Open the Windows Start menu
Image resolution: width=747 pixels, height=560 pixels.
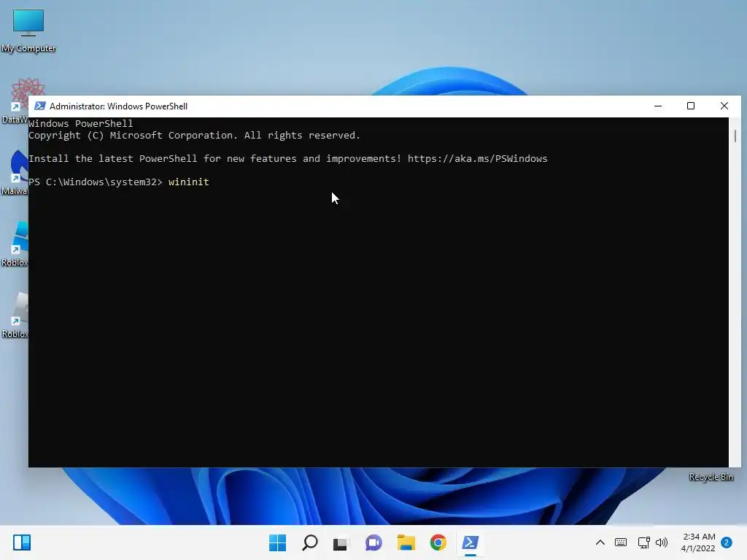click(x=278, y=542)
